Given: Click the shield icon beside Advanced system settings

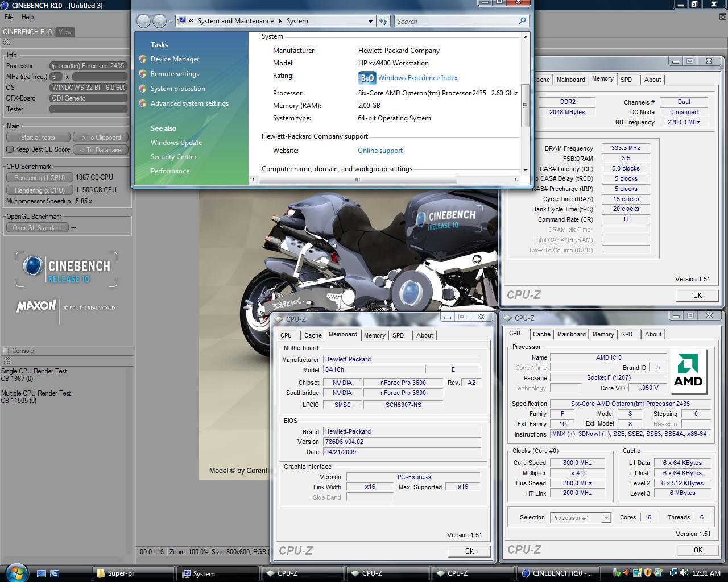Looking at the screenshot, I should tap(143, 103).
